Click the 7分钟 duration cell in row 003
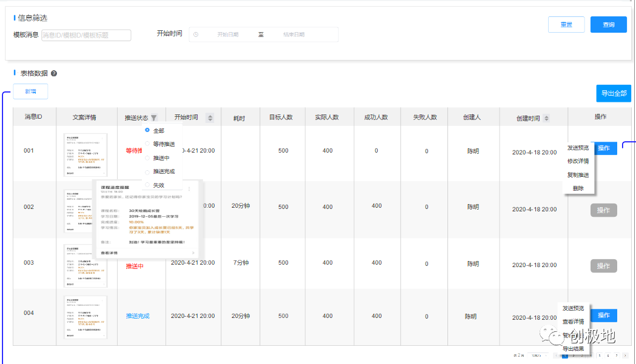This screenshot has width=636, height=364. [241, 263]
